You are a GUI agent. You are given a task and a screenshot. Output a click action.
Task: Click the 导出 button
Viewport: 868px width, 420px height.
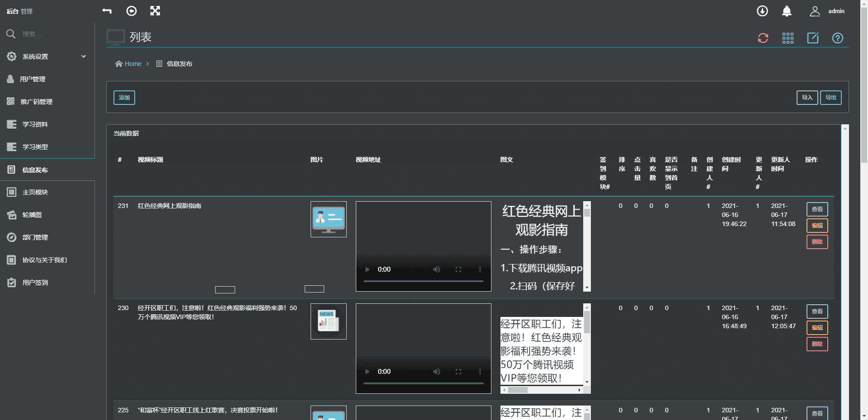click(x=830, y=98)
